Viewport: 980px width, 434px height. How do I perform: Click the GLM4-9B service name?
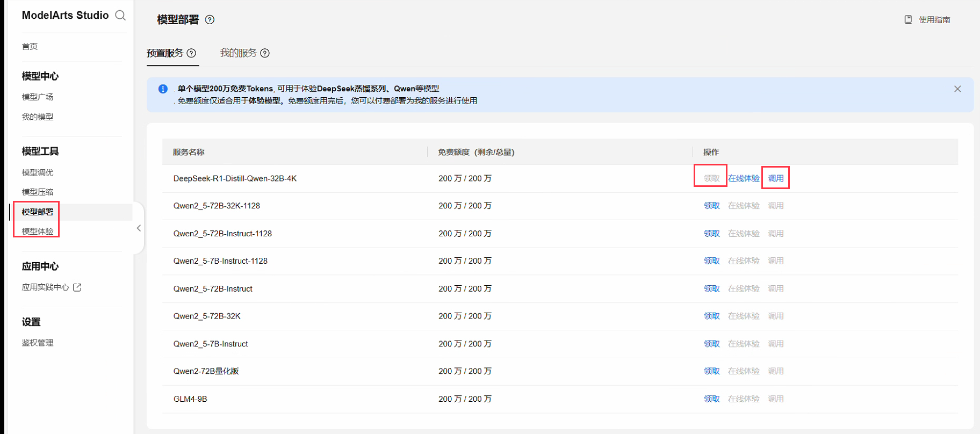tap(190, 399)
